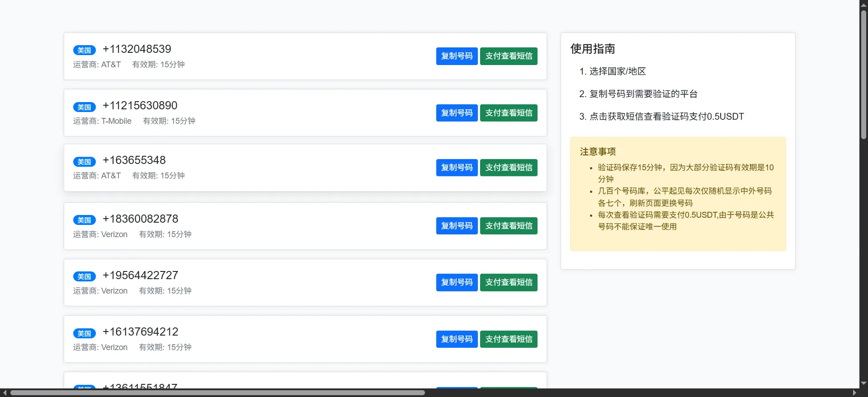This screenshot has height=397, width=868.
Task: Click the horizontal scrollbar right arrow
Action: (854, 393)
